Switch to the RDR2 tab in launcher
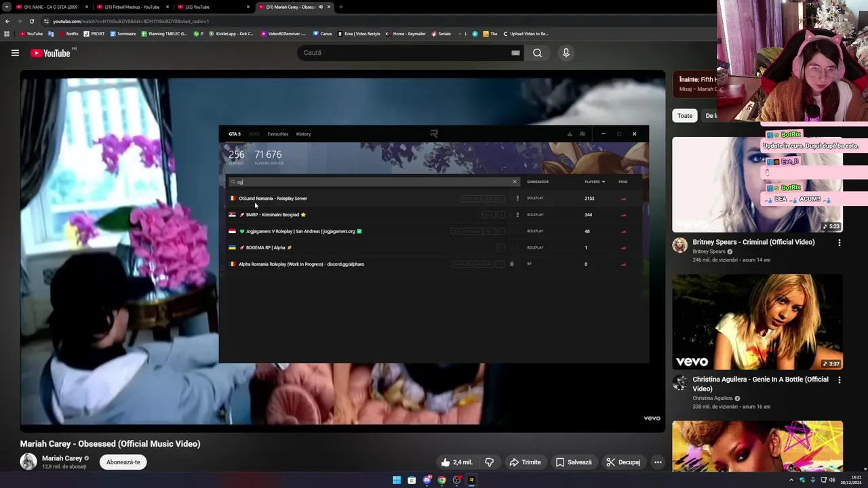The image size is (868, 488). click(x=254, y=134)
